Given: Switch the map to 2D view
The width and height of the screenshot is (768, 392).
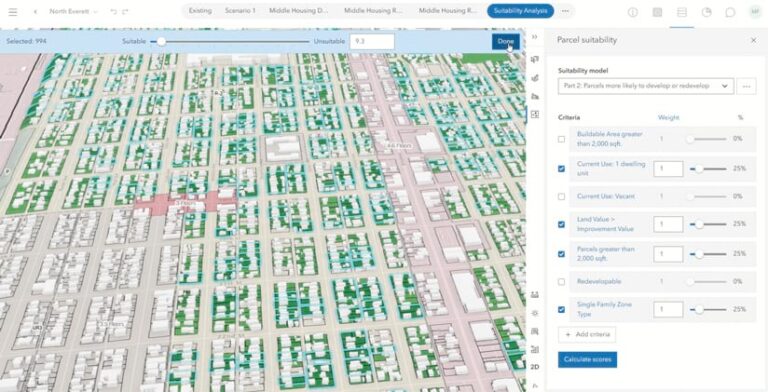Looking at the screenshot, I should click(x=535, y=367).
